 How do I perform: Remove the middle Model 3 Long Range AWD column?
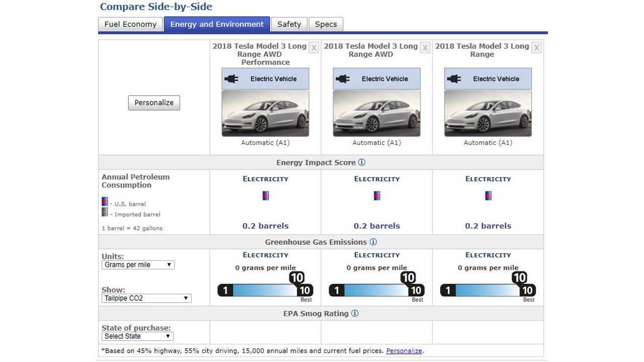425,48
